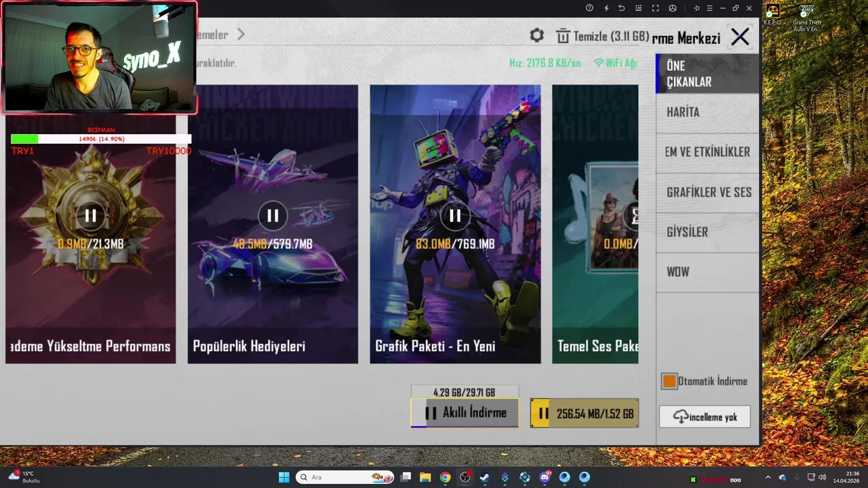The image size is (868, 488).
Task: Click the OneDrive cloud tray icon
Action: click(x=783, y=477)
